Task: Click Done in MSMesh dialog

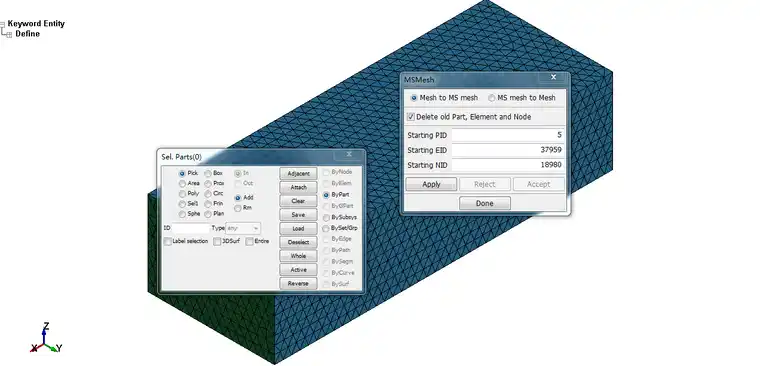Action: 485,204
